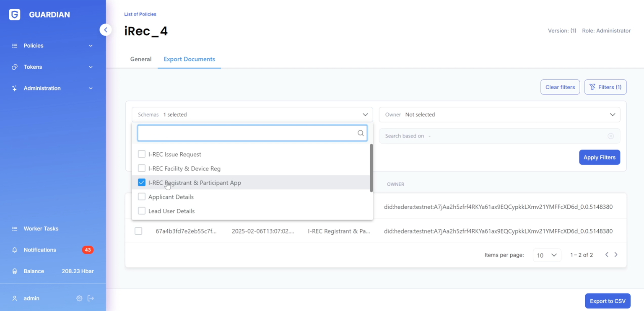Screen dimensions: 644x311
Task: Collapse the sidebar with arrow button
Action: click(x=106, y=30)
